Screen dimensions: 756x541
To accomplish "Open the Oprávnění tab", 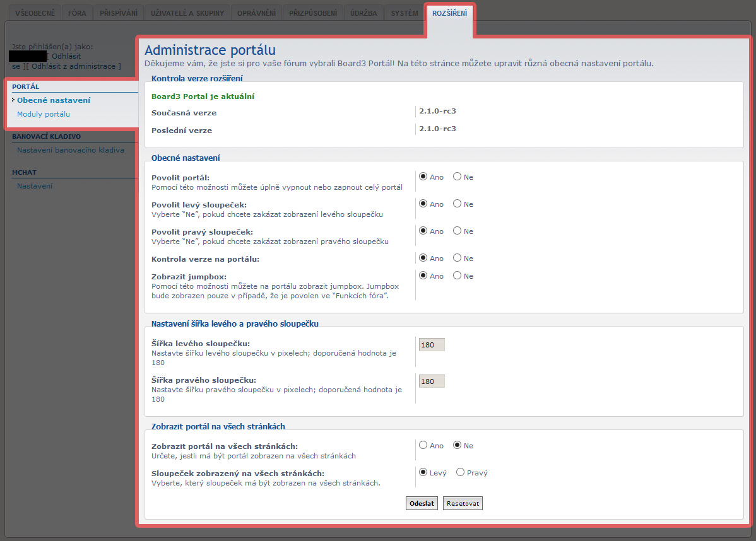I will pos(256,13).
